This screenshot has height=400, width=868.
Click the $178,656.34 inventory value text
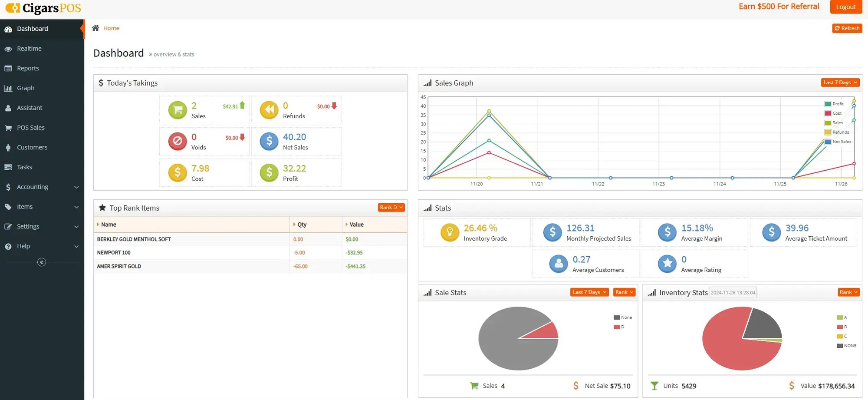pos(836,386)
